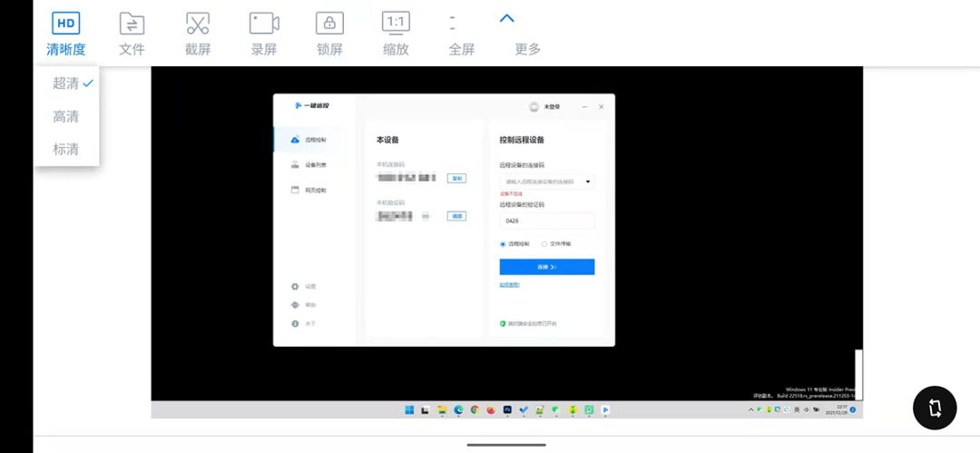This screenshot has height=453, width=980.
Task: Open the blue notification badge in tray
Action: (852, 409)
